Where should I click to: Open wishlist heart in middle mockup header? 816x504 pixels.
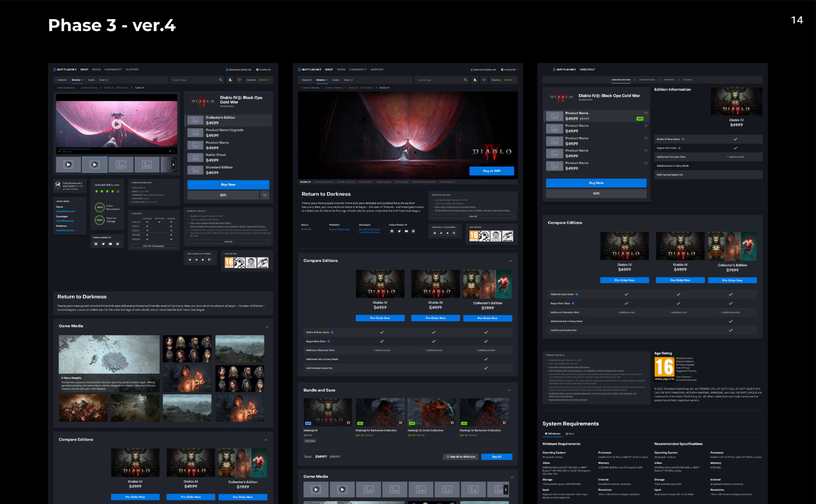[484, 80]
